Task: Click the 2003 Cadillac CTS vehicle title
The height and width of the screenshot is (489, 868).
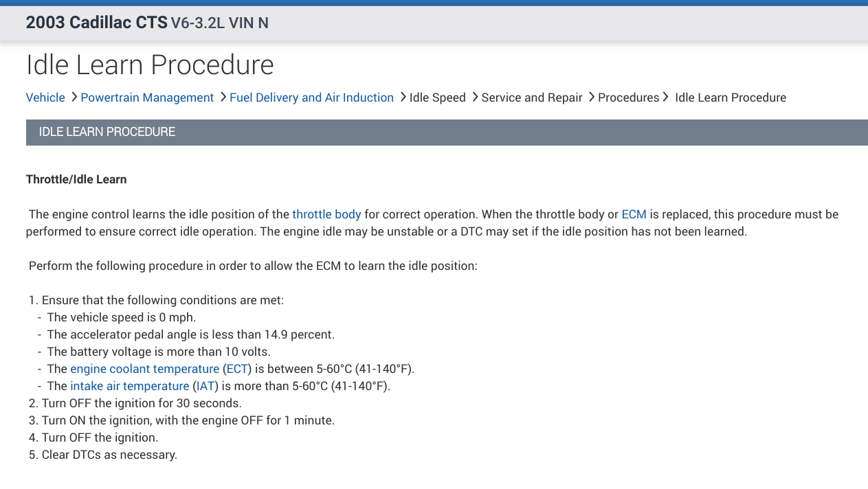Action: pyautogui.click(x=96, y=23)
